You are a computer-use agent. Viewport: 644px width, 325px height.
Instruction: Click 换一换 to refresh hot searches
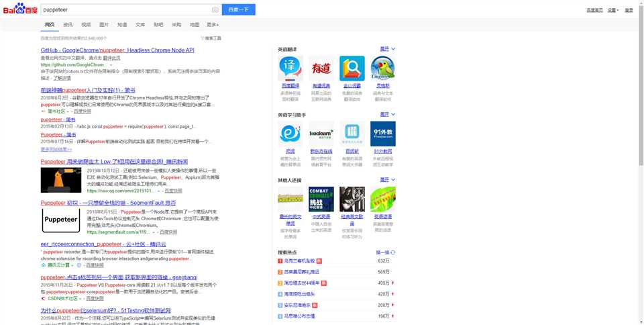point(382,252)
